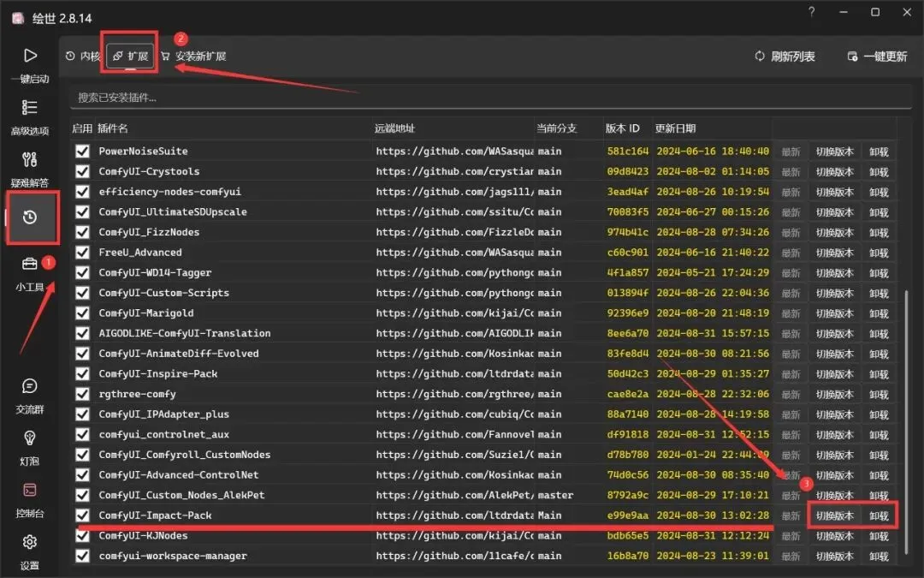Switch to the 内核 tab
The width and height of the screenshot is (924, 578).
[x=83, y=56]
